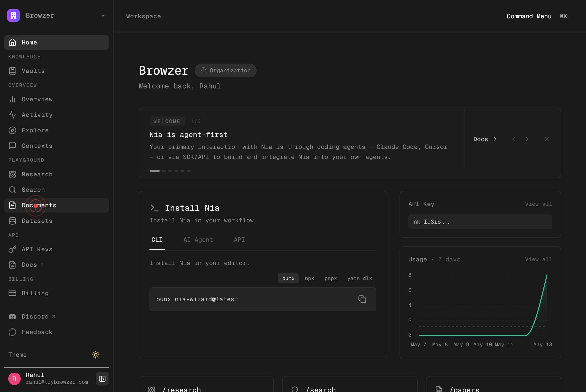Toggle the theme with the sun icon

click(96, 355)
